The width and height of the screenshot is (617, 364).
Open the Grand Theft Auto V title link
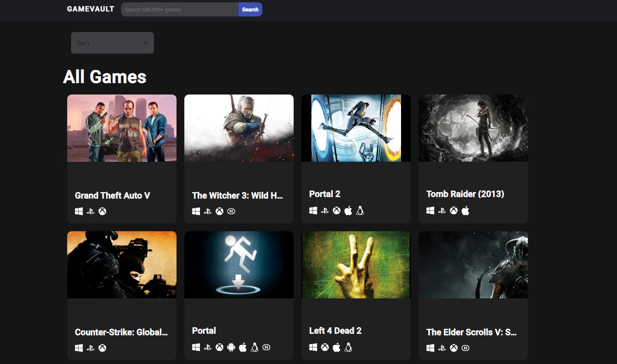pos(112,196)
